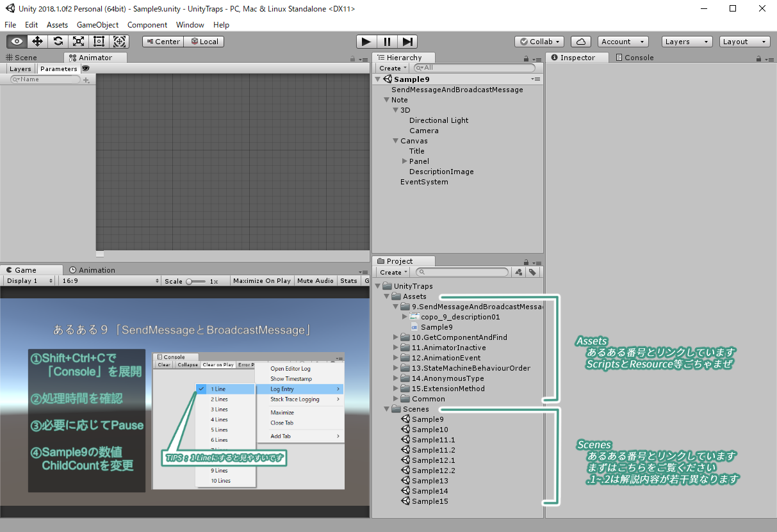Open the Layers dropdown in toolbar
The image size is (777, 532).
(687, 42)
